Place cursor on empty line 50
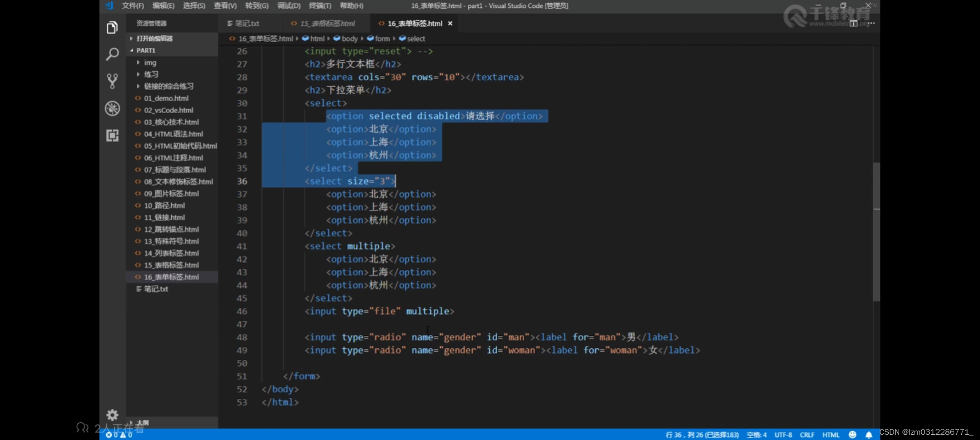Viewport: 980px width, 440px height. coord(567,363)
